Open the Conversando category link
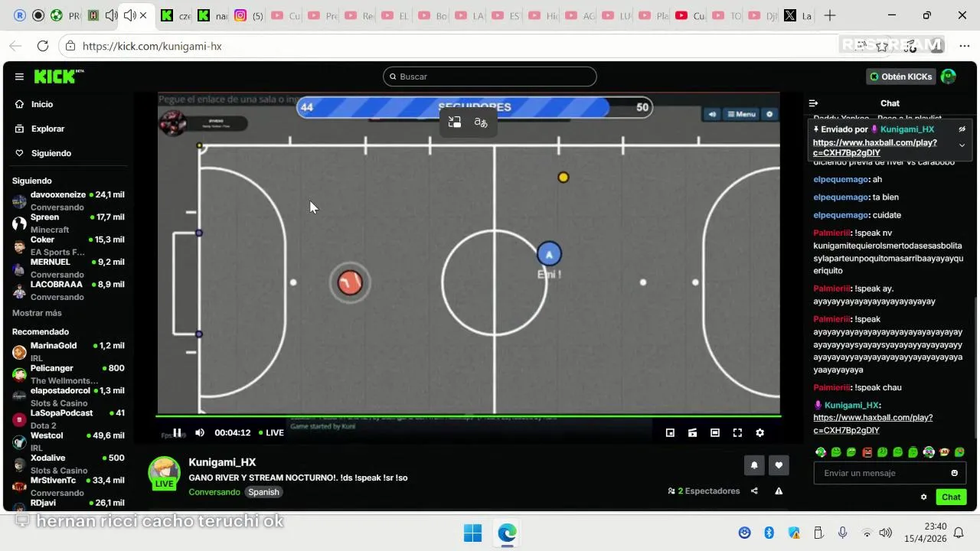The height and width of the screenshot is (551, 980). (x=214, y=492)
